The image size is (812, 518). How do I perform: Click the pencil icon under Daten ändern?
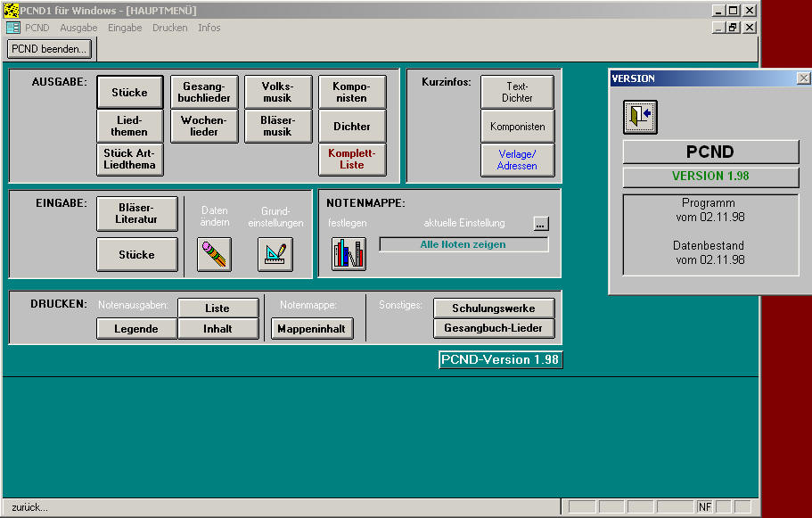pos(215,254)
